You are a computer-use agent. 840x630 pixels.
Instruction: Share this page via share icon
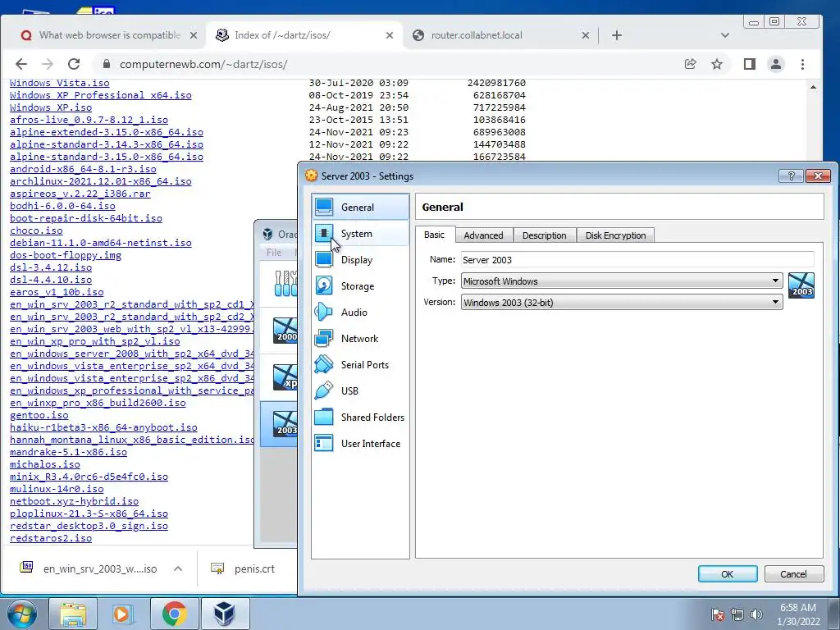(690, 64)
